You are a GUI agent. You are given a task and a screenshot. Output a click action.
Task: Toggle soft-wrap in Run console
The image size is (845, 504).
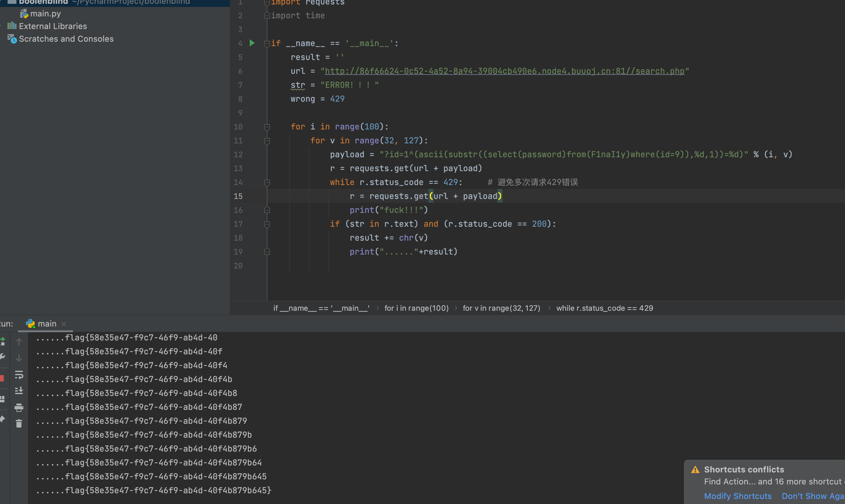tap(19, 375)
